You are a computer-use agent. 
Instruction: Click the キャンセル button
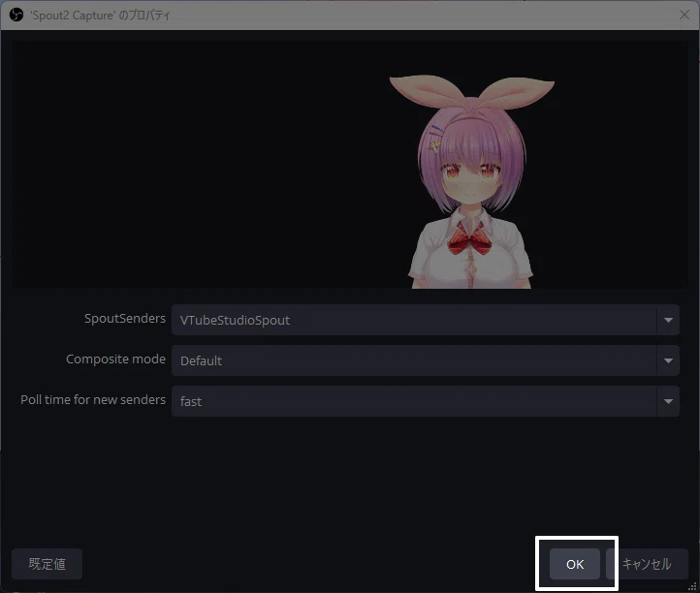click(647, 564)
